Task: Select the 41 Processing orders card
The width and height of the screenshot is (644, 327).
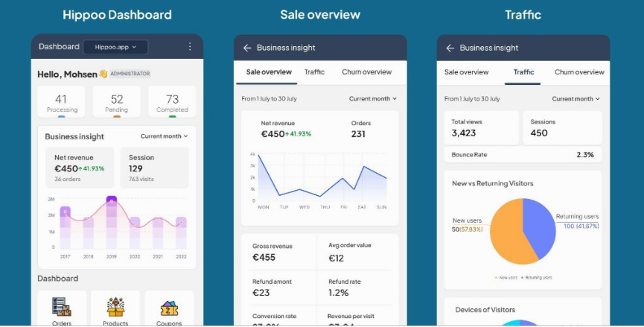Action: [x=61, y=101]
